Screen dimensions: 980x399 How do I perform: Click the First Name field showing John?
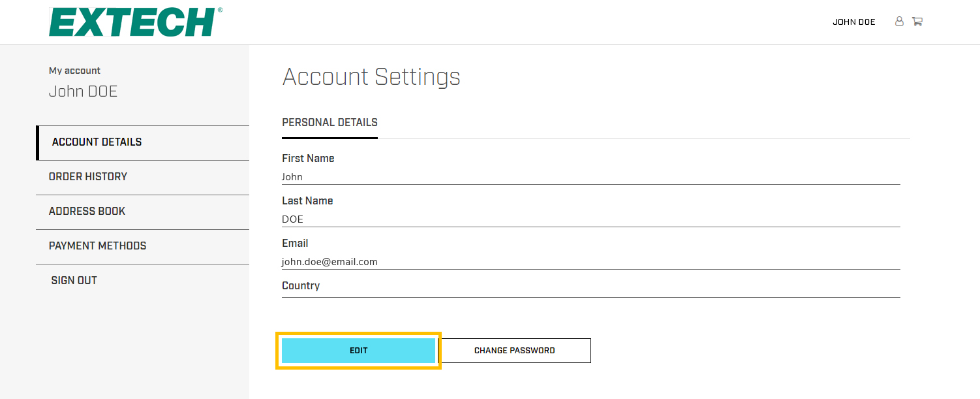click(x=590, y=177)
